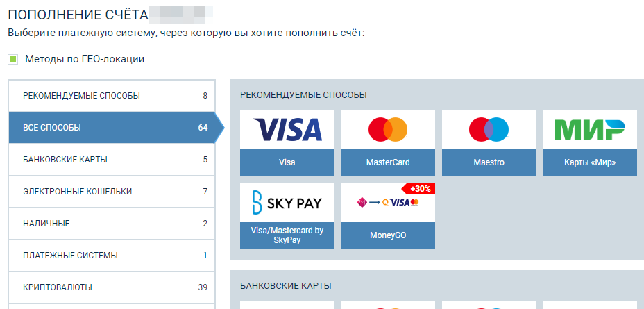
Task: Click the MoneyGO payment logo
Action: tap(387, 203)
